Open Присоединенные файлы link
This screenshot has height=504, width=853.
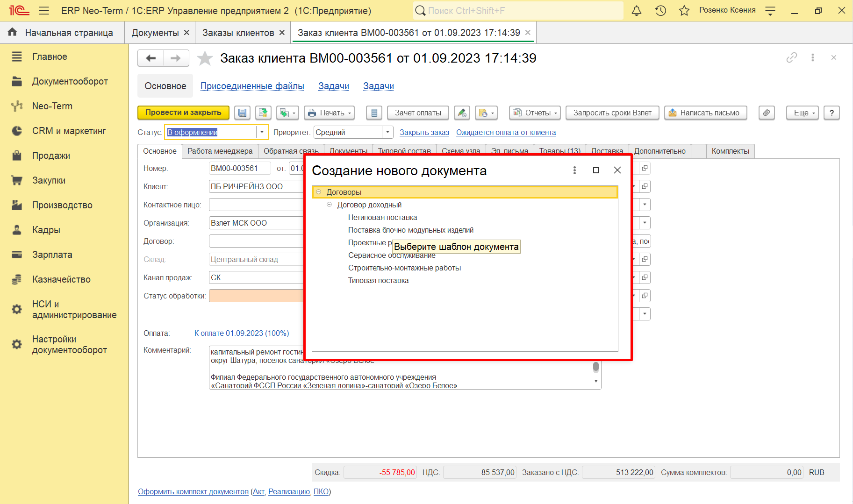252,86
